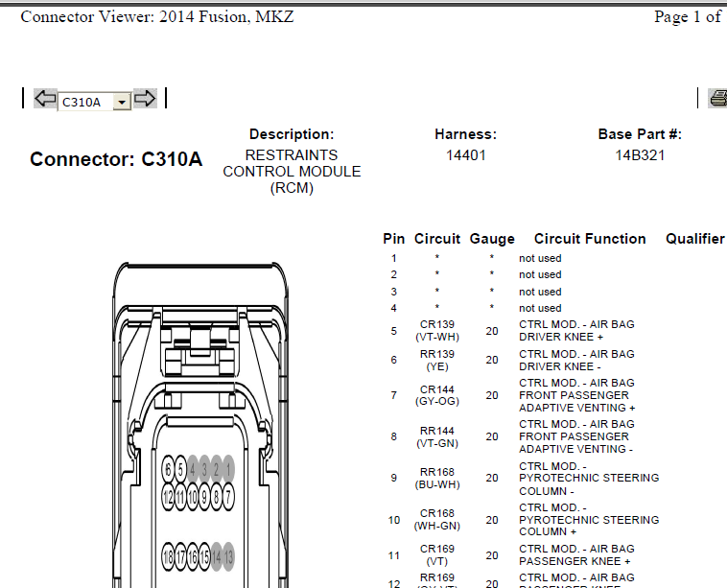The image size is (727, 588).
Task: Select circuit text CR144 (GY-OG)
Action: click(x=437, y=395)
